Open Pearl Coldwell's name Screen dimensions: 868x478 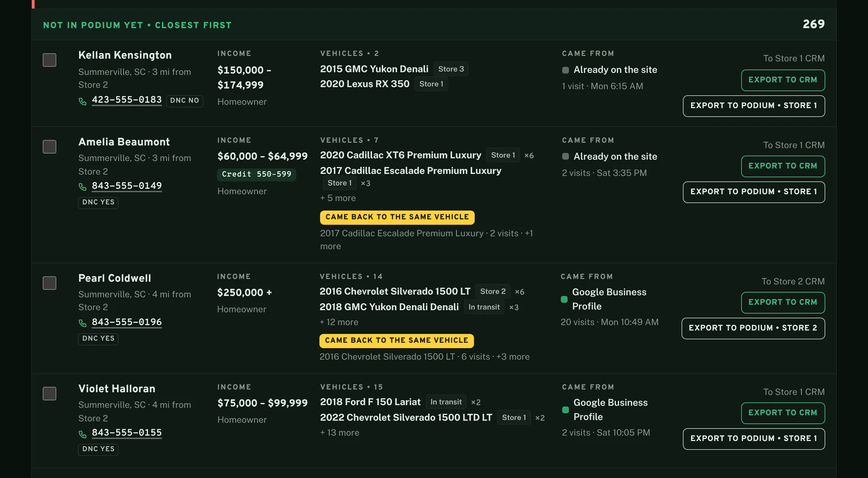(x=114, y=278)
